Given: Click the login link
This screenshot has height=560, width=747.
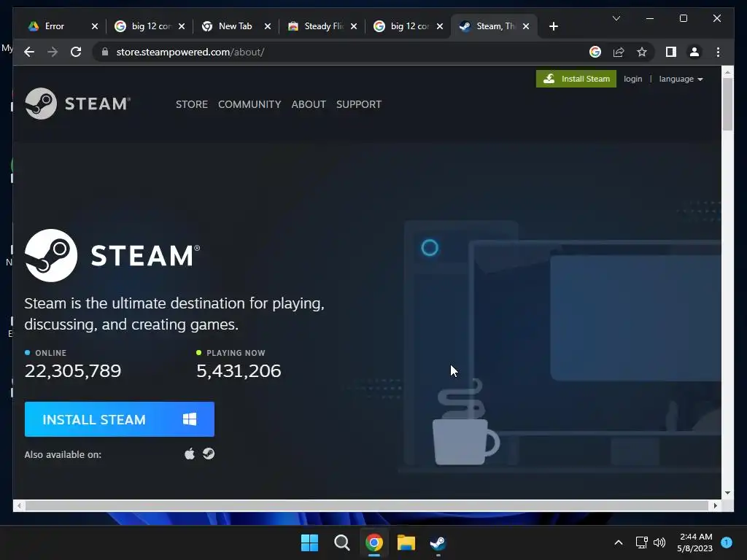Looking at the screenshot, I should 632,79.
